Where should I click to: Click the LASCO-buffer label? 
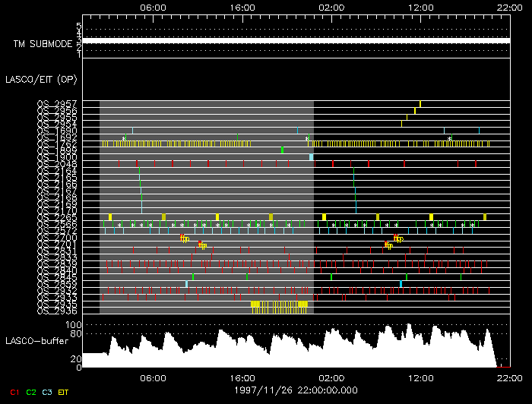37,341
